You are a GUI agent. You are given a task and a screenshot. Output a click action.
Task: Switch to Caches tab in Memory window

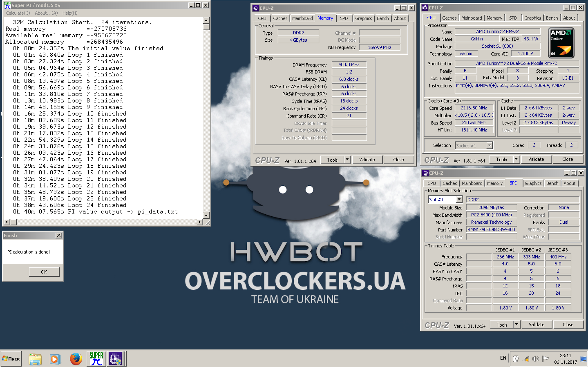click(280, 18)
